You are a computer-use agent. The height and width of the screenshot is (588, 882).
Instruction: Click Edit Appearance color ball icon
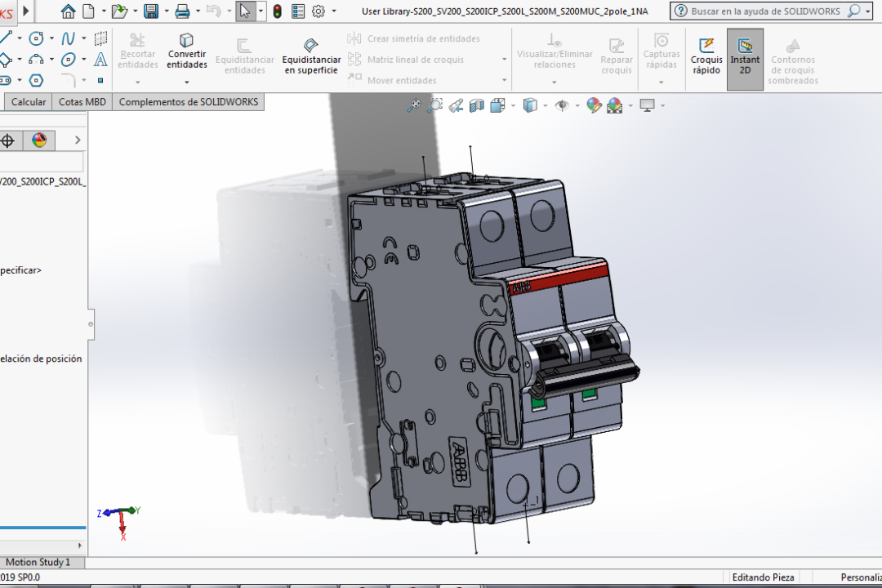[x=594, y=105]
